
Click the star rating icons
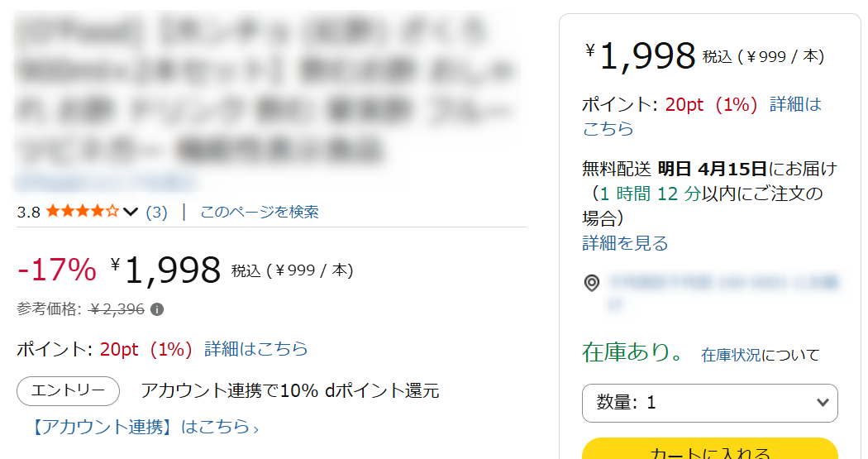83,212
